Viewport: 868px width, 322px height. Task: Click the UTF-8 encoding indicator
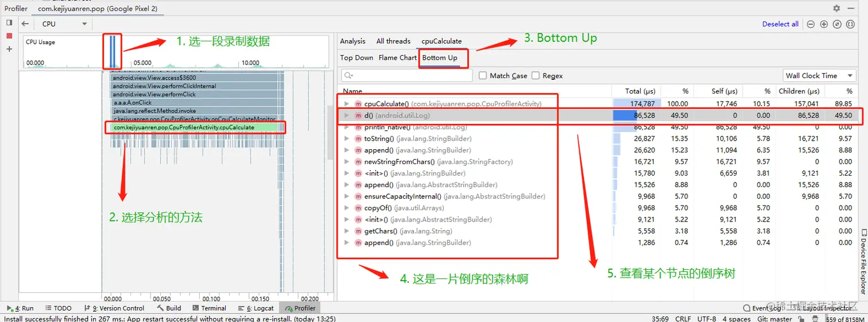tap(707, 318)
